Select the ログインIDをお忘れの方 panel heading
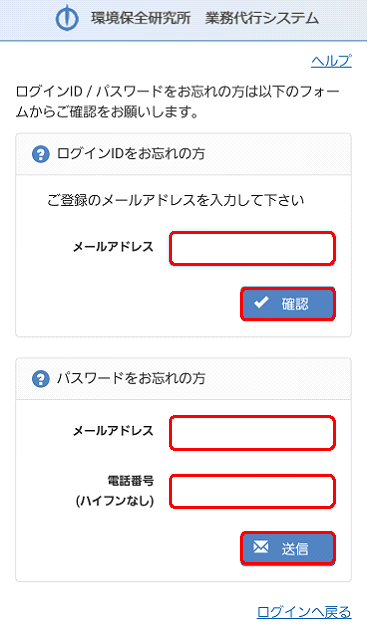Screen dimensions: 368x631 [131, 154]
